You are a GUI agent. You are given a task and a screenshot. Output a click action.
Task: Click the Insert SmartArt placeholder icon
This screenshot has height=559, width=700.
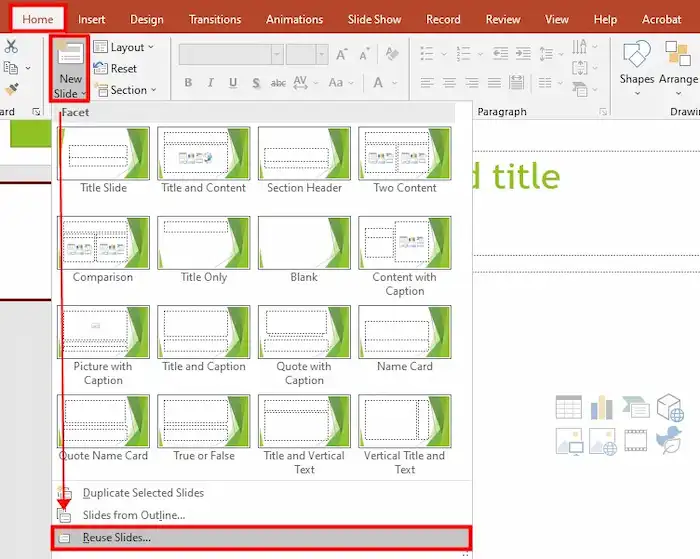635,408
